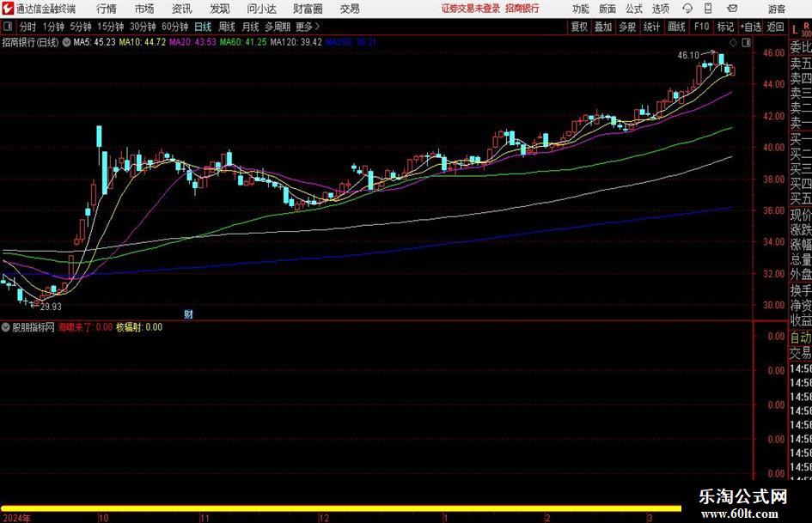Open the 功能 menu
This screenshot has width=812, height=523.
pos(581,9)
